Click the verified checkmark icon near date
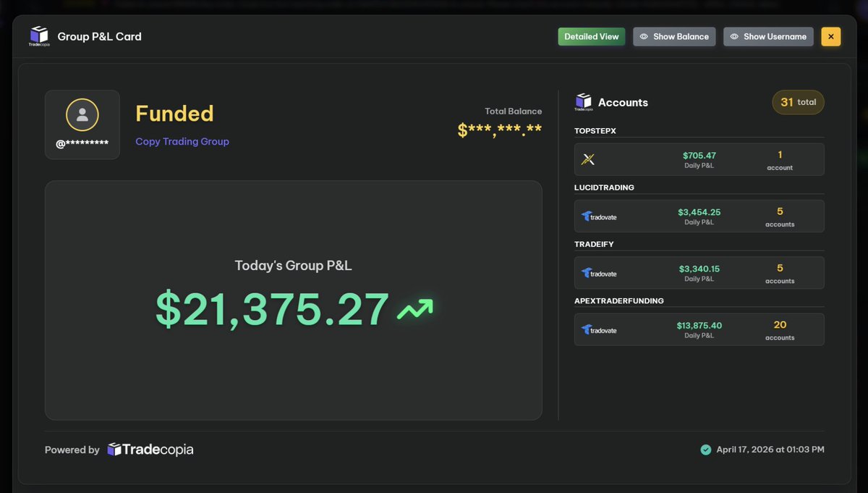 coord(706,450)
